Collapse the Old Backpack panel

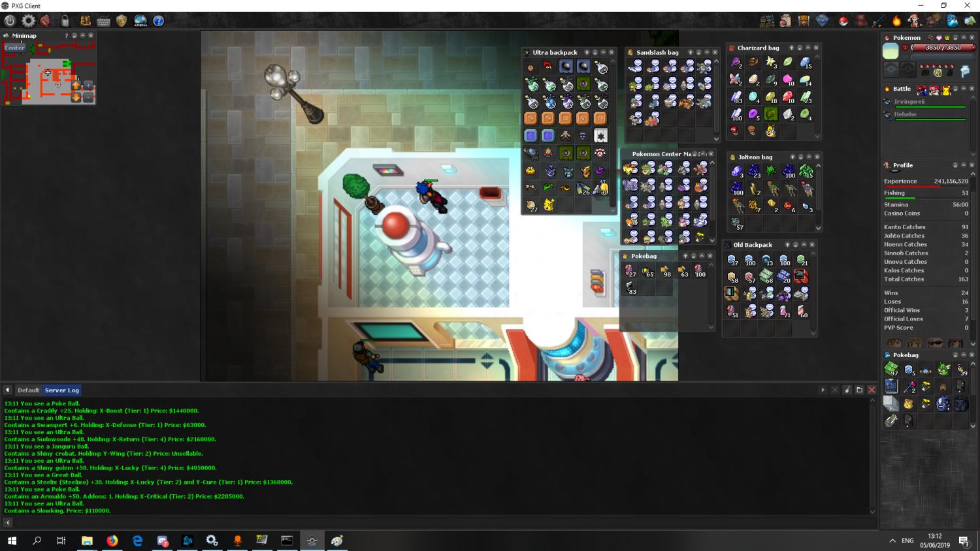pos(804,245)
